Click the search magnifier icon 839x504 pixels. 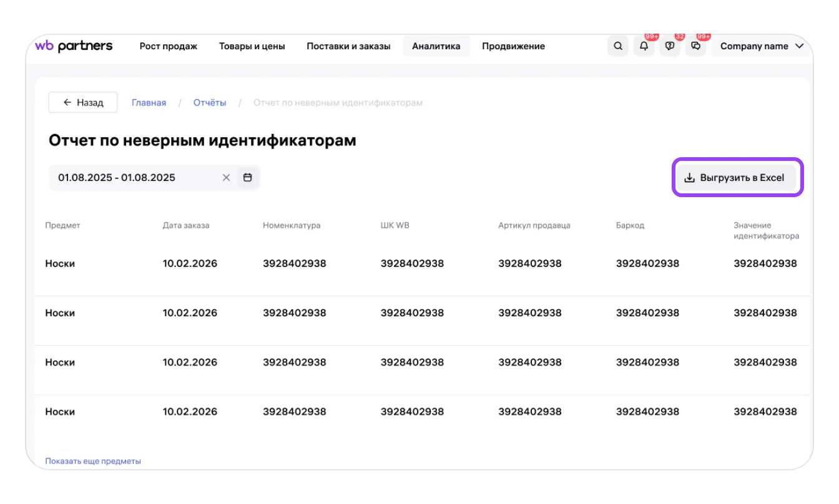pos(617,46)
